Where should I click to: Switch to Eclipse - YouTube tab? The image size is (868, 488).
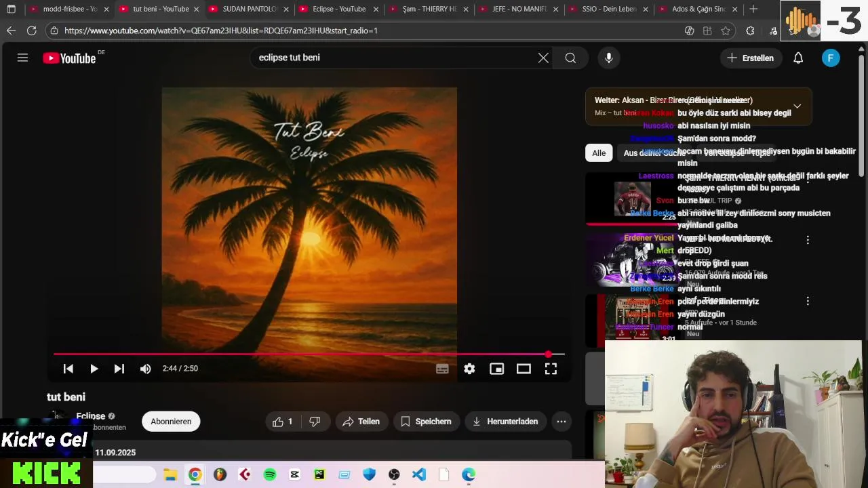coord(339,9)
